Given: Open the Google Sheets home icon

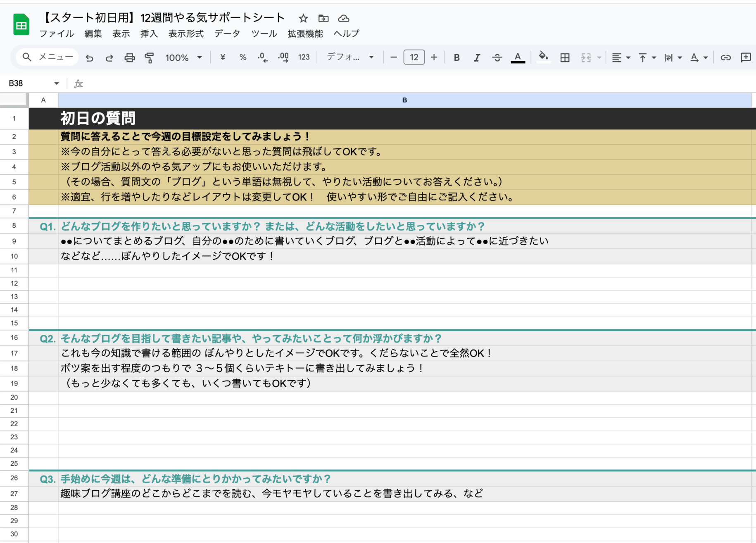Looking at the screenshot, I should [x=21, y=24].
